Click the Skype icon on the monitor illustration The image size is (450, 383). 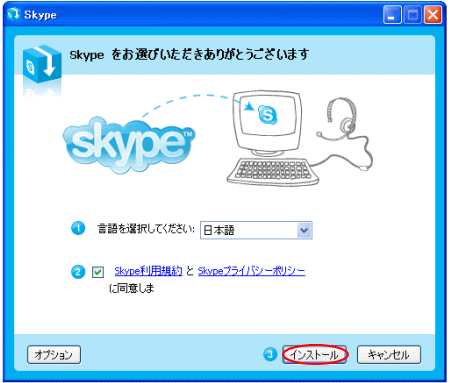pyautogui.click(x=267, y=115)
